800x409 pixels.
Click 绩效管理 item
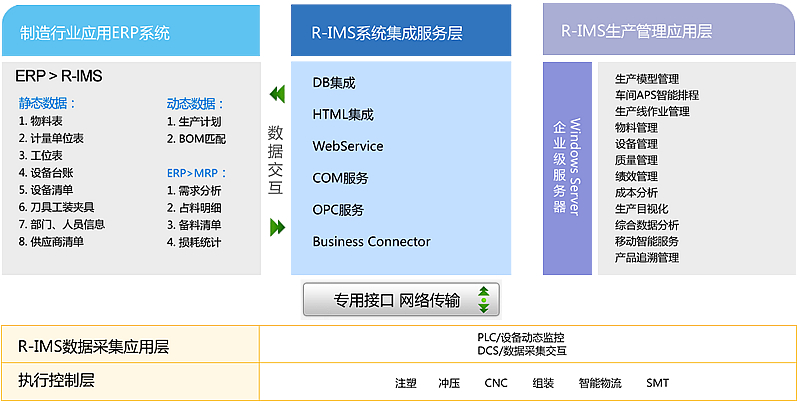636,176
